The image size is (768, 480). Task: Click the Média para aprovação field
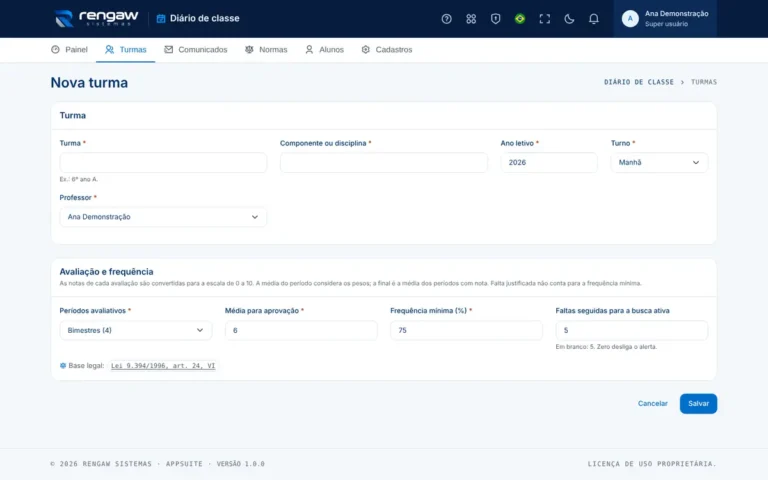tap(301, 330)
